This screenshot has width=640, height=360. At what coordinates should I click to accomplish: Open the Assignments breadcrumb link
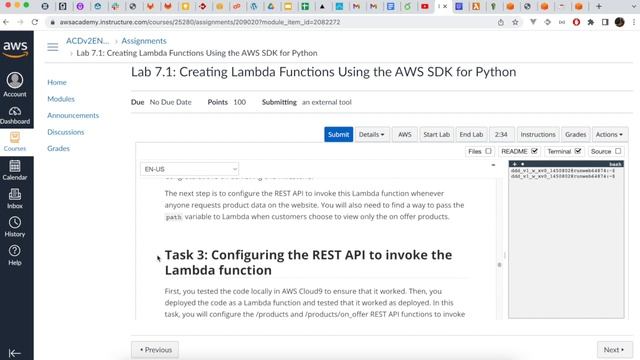point(144,41)
